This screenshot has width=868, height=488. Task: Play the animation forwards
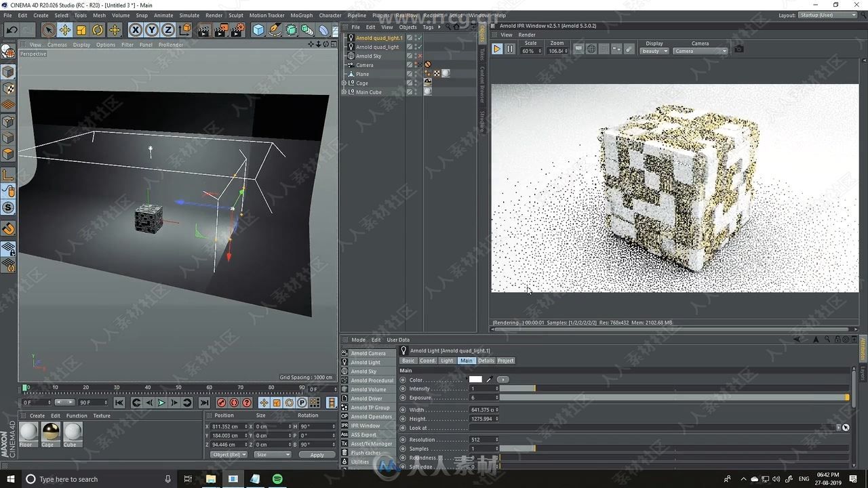[161, 403]
